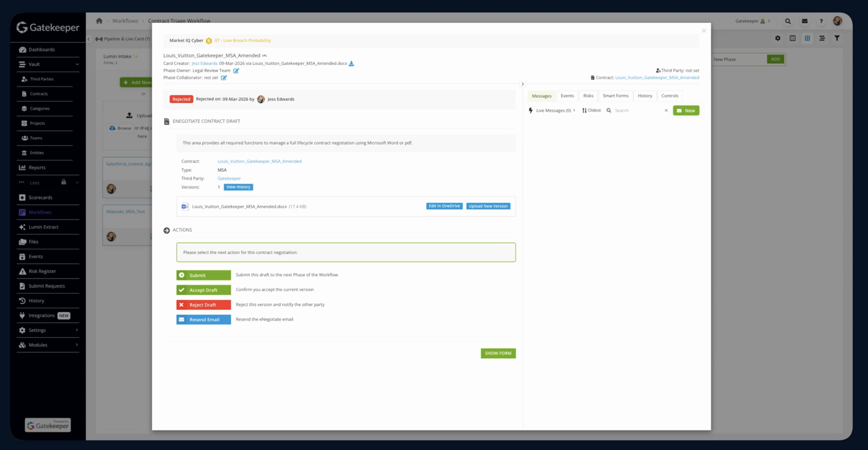Click Upload New Version

(488, 206)
